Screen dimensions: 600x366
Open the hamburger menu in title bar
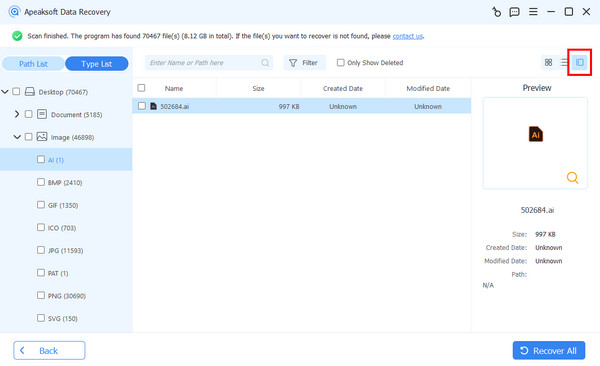(x=533, y=12)
